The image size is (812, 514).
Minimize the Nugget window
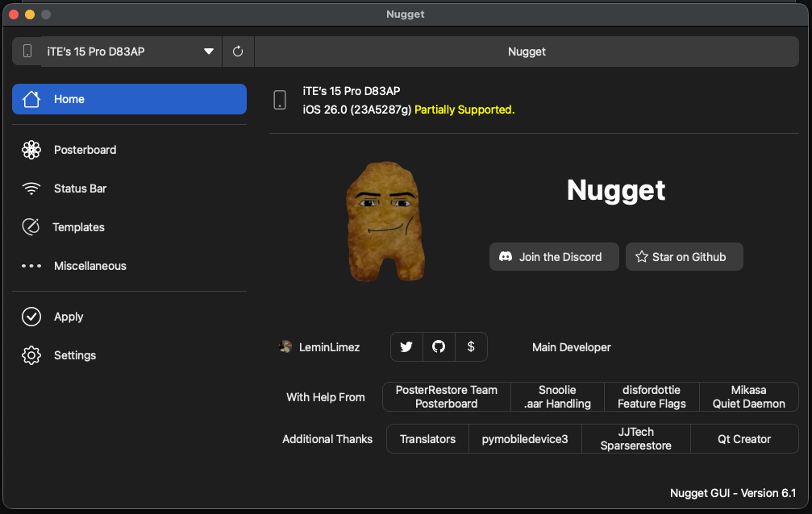click(x=30, y=15)
